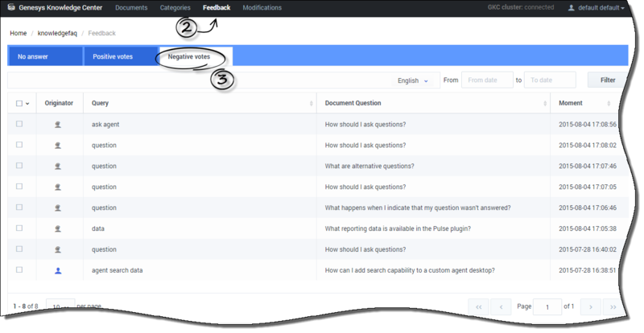Image resolution: width=644 pixels, height=333 pixels.
Task: Jump to the last page of results
Action: pyautogui.click(x=613, y=306)
